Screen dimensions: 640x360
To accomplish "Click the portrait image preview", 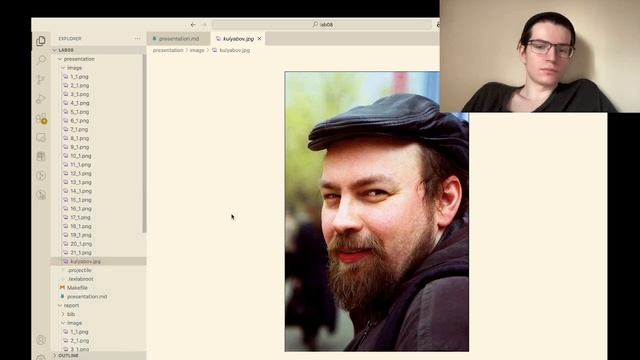I will coord(376,211).
